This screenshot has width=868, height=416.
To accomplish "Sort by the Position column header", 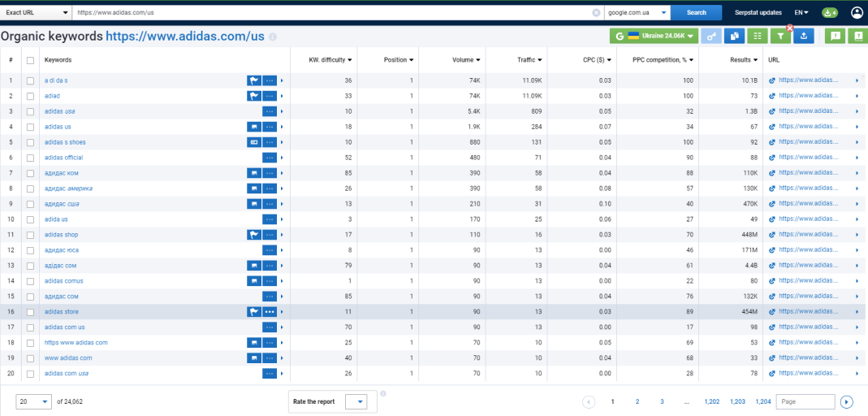I will pyautogui.click(x=399, y=60).
